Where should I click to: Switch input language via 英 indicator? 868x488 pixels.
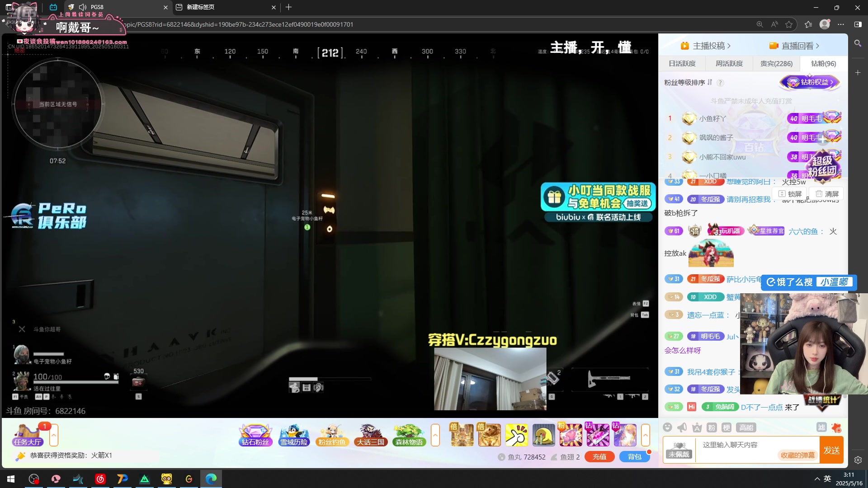pyautogui.click(x=827, y=479)
